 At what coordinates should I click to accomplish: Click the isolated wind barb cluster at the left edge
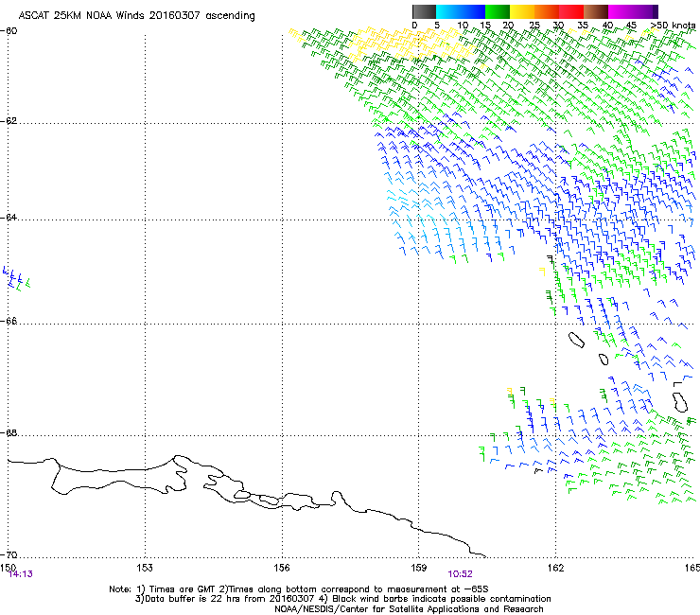pos(16,279)
